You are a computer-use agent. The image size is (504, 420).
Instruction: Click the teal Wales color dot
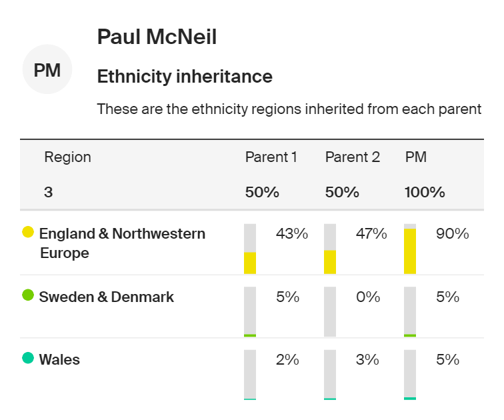tap(28, 359)
